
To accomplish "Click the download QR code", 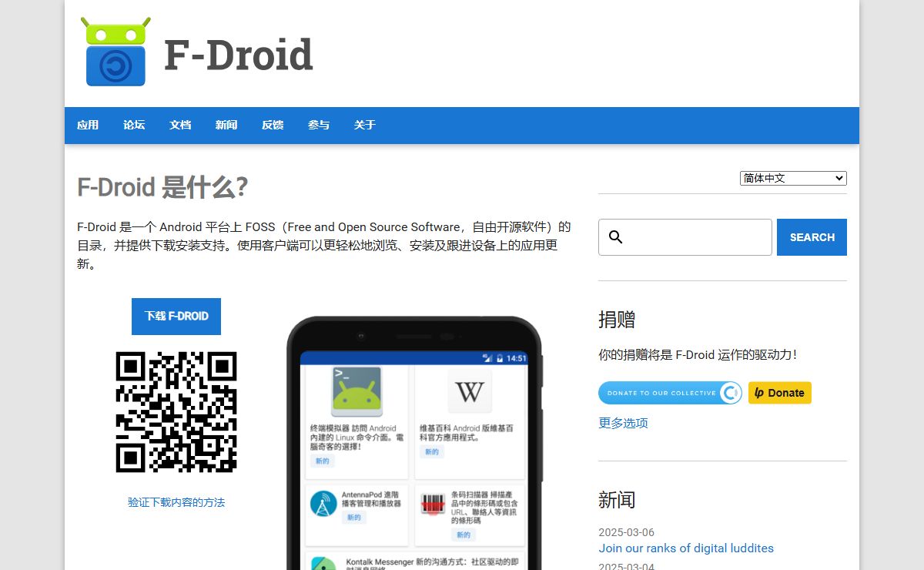I will click(x=176, y=412).
